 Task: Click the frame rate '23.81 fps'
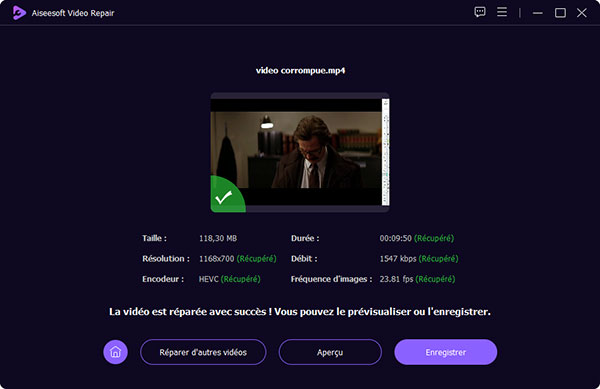tap(396, 279)
